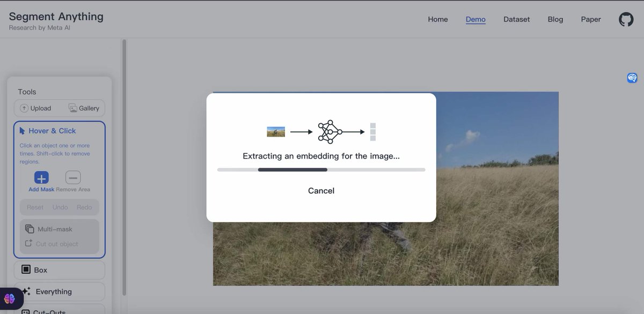Open the Blog page
644x314 pixels.
click(x=555, y=19)
